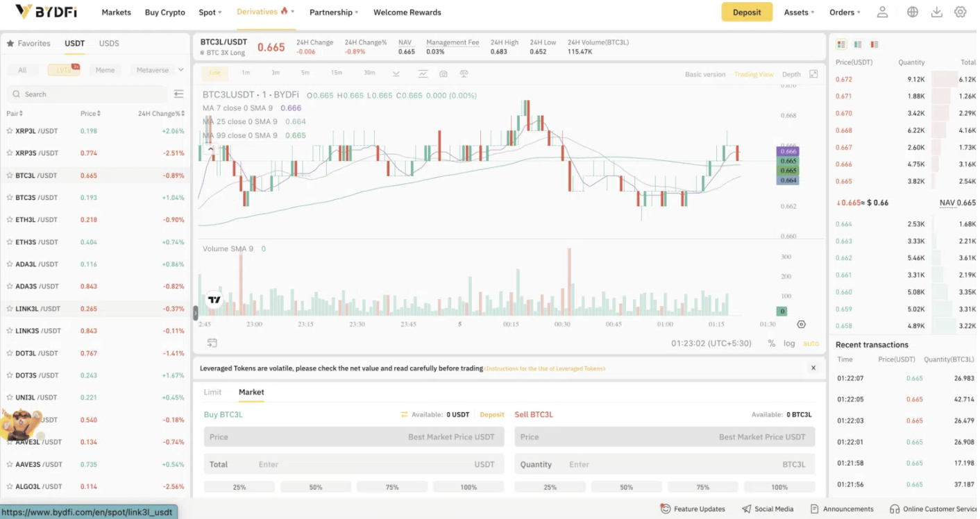Show sell orders only in order book
The image size is (980, 519).
tap(875, 44)
